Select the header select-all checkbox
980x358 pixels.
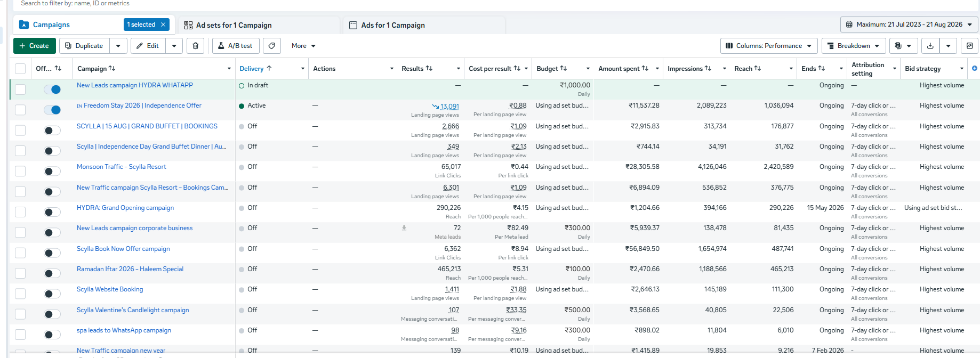coord(20,69)
